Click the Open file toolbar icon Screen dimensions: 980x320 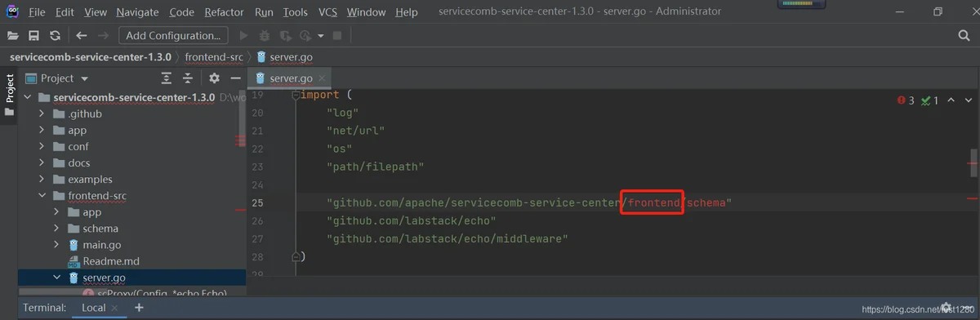point(12,36)
